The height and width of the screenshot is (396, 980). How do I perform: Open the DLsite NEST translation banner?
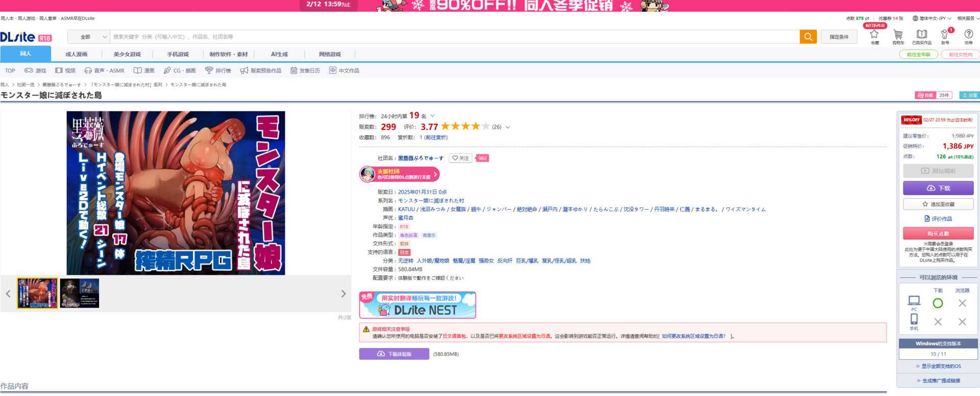[418, 305]
